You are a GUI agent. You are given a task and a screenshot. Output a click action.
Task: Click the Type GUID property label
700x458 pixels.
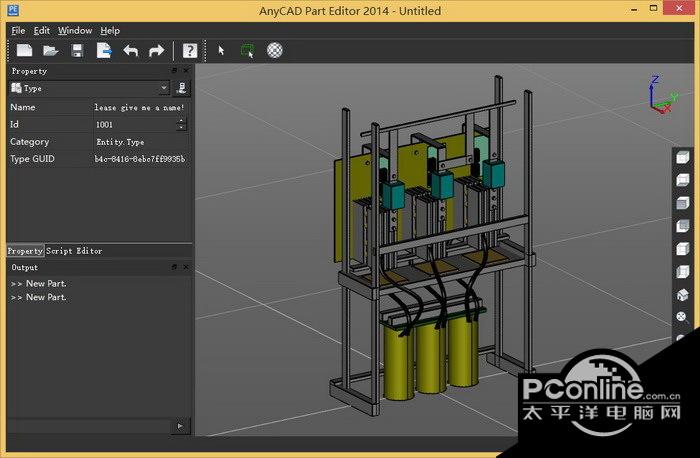pos(32,159)
